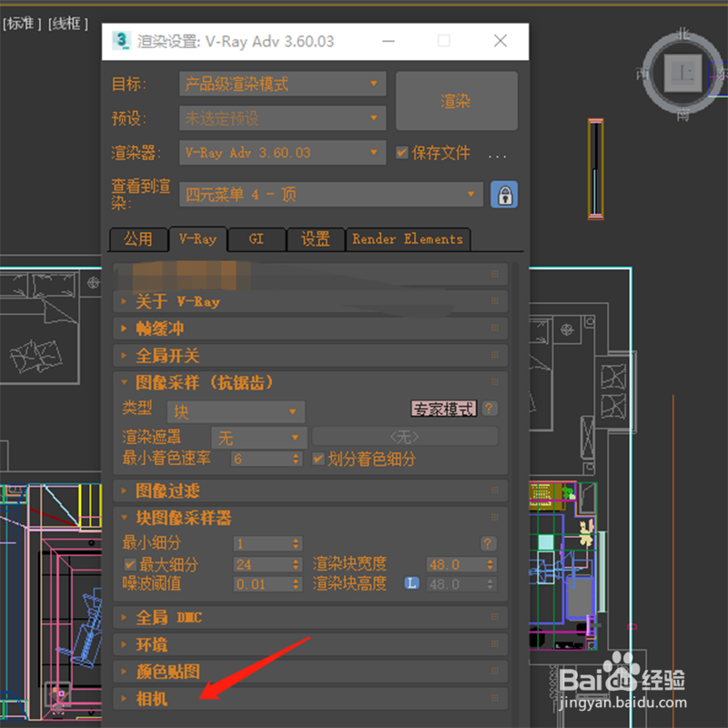Click [线框] viewport shading label
Screen dimensions: 728x728
point(67,24)
